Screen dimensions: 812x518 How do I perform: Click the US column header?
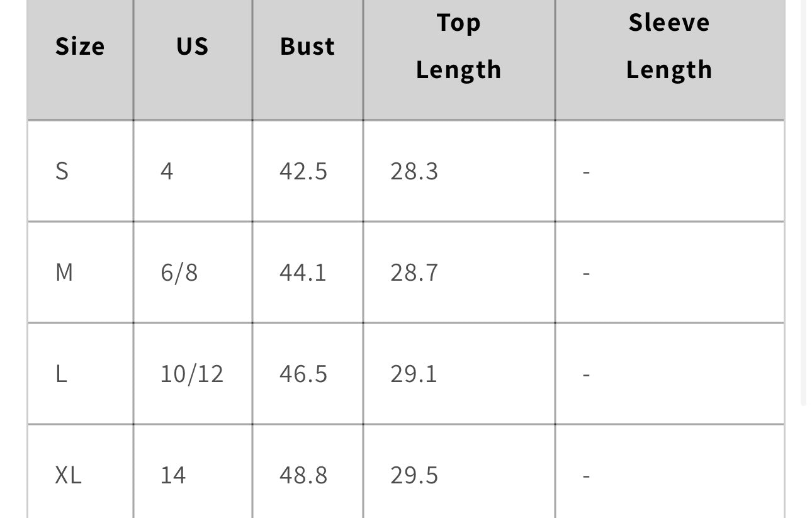[193, 47]
